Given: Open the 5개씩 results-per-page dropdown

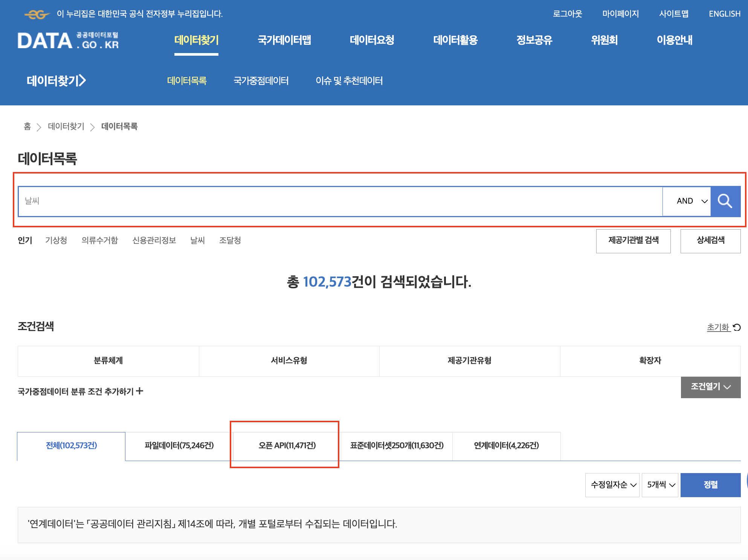Looking at the screenshot, I should click(660, 485).
